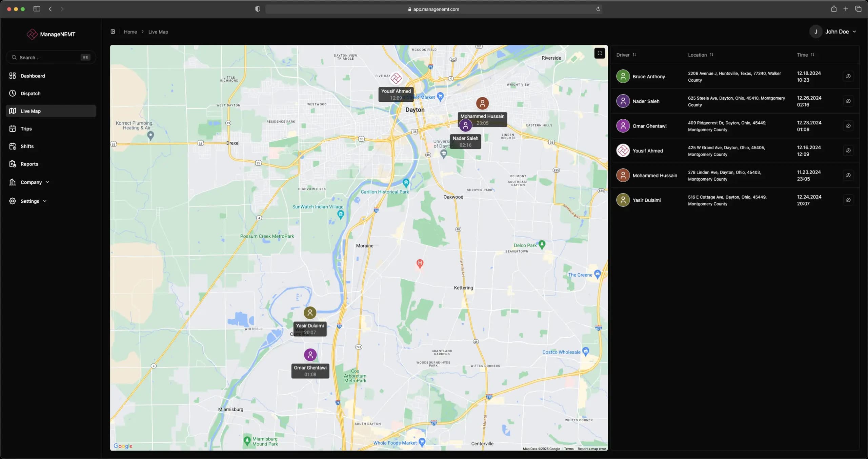Toggle sorting on the Time column
This screenshot has height=459, width=868.
(x=813, y=54)
